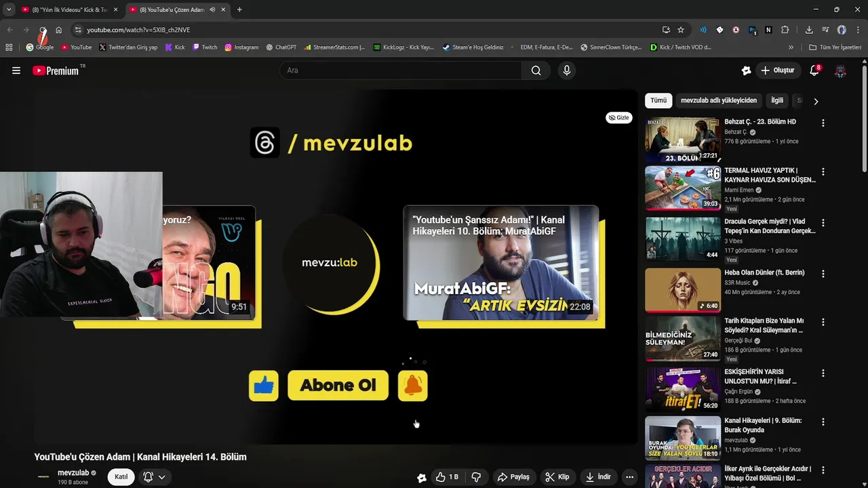Download the video with İndir
Viewport: 868px width, 488px height.
pyautogui.click(x=598, y=477)
